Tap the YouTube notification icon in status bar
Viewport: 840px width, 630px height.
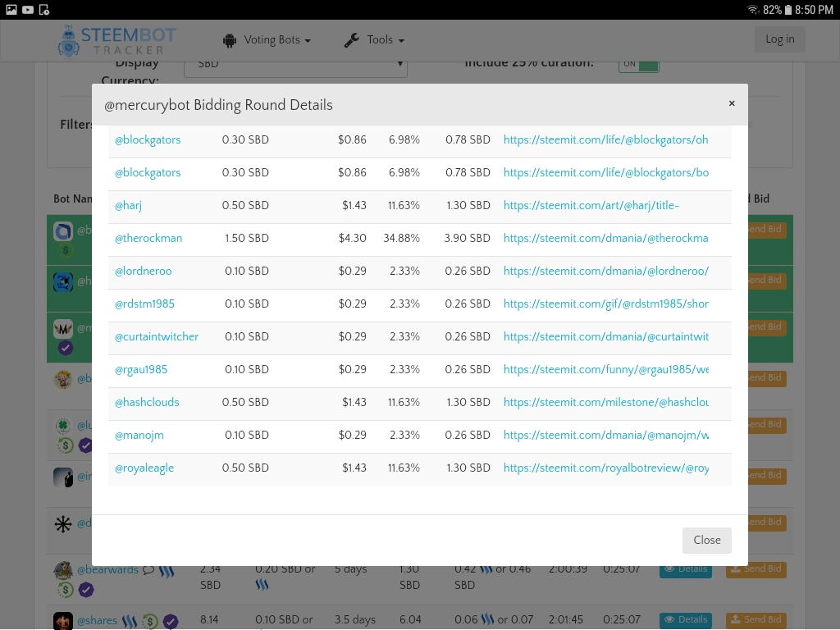[28, 10]
